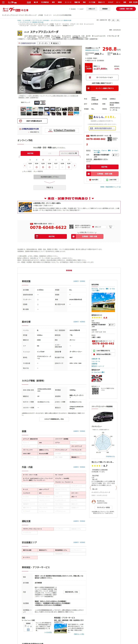The width and height of the screenshot is (138, 644).
Task: Click the LINE icon on LINEで共有
Action: [107, 180]
